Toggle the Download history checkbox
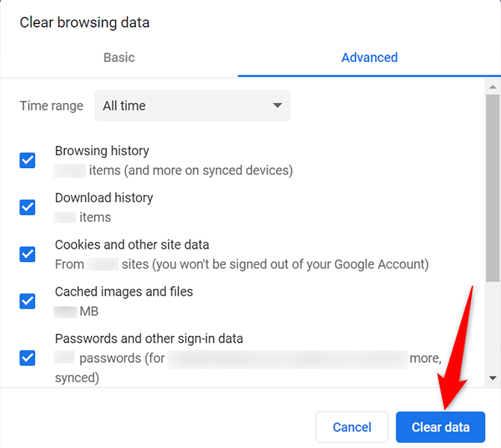This screenshot has width=501, height=448. pyautogui.click(x=28, y=208)
